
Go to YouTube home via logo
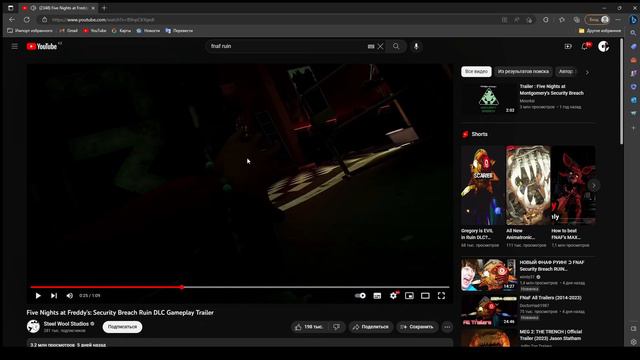(x=42, y=46)
